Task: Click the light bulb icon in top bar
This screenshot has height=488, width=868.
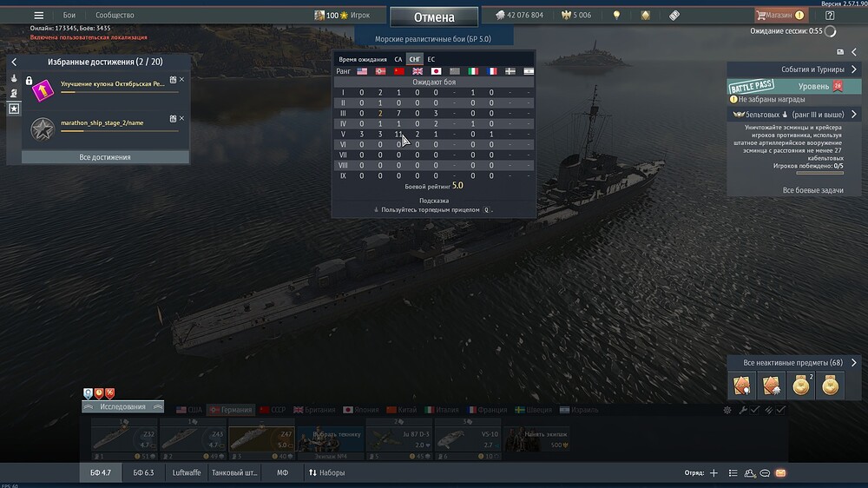Action: click(x=616, y=16)
